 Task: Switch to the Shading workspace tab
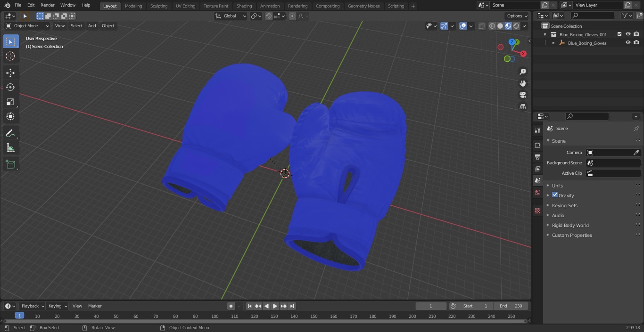click(244, 6)
